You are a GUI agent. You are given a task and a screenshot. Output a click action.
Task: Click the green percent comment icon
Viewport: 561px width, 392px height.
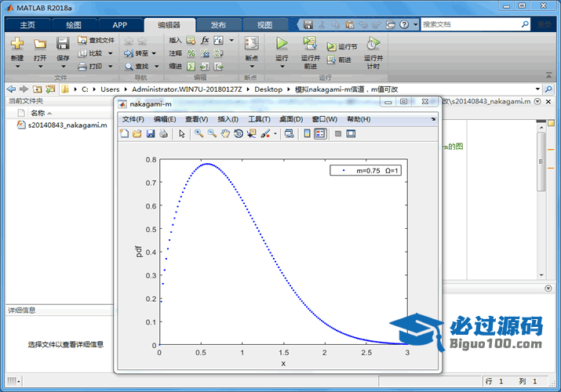(x=191, y=53)
